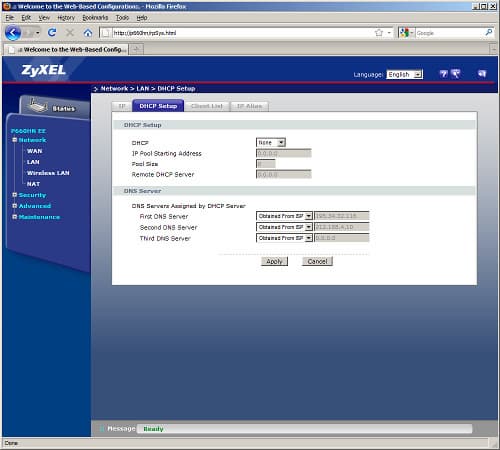Switch to the Client List tab
Screen dimensions: 500x450
coord(207,106)
